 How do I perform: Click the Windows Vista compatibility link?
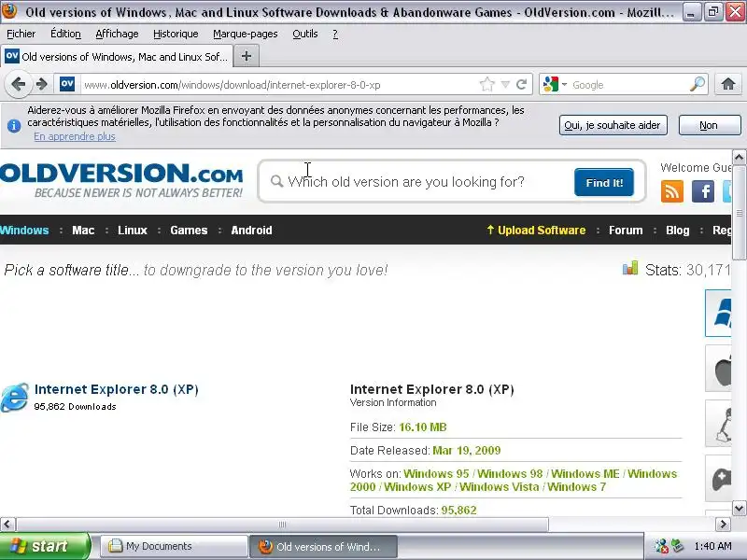coord(500,487)
